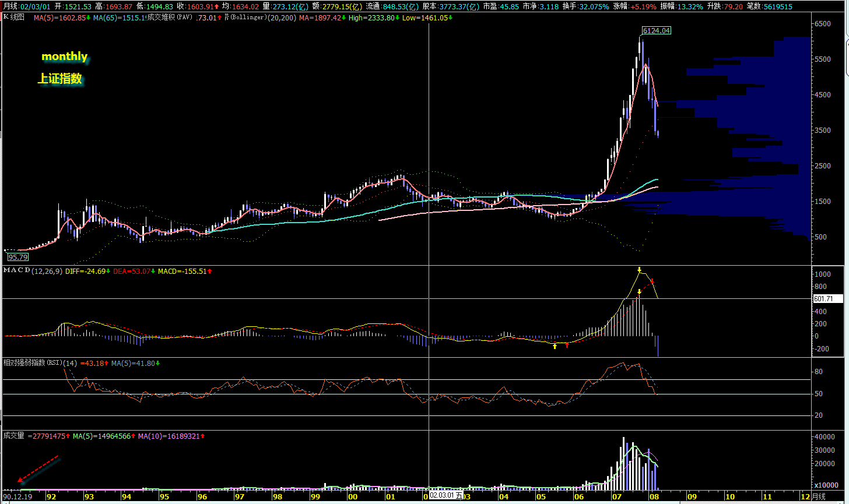The width and height of the screenshot is (849, 504).
Task: Select the Bollinger High=2333.80 value
Action: (375, 18)
